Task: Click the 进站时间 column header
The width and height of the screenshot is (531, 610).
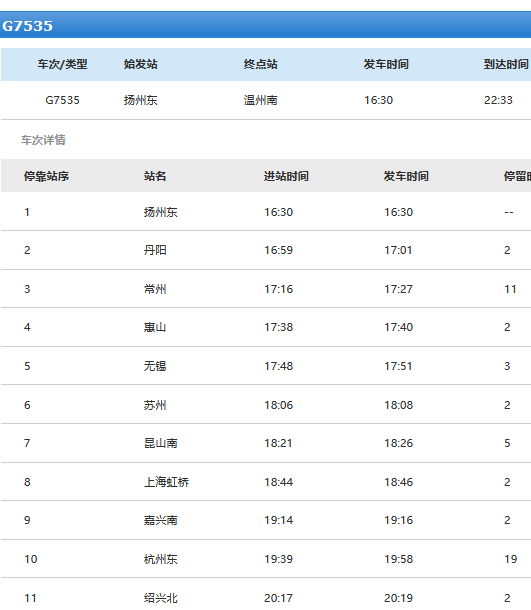Action: click(x=286, y=176)
